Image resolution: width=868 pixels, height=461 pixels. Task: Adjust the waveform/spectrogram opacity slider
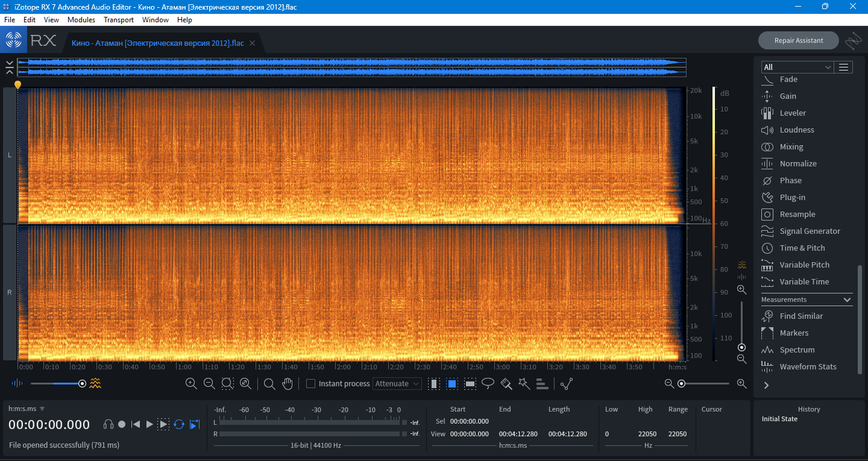pyautogui.click(x=82, y=384)
